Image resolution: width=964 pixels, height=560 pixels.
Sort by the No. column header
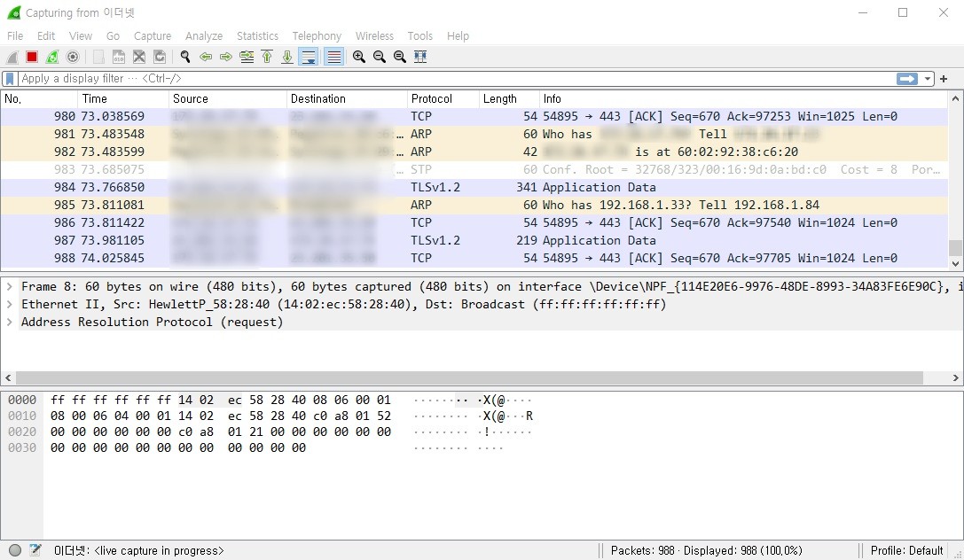point(39,99)
